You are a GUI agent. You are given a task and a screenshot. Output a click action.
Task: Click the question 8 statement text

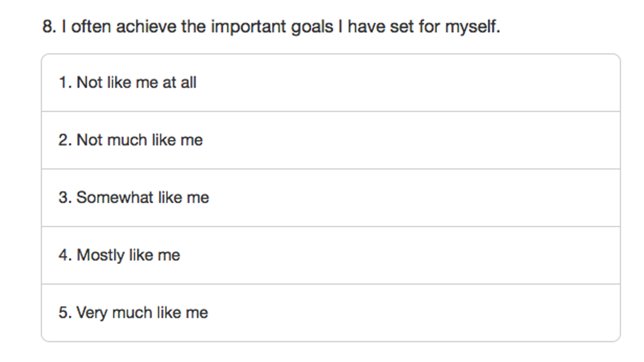(x=271, y=27)
